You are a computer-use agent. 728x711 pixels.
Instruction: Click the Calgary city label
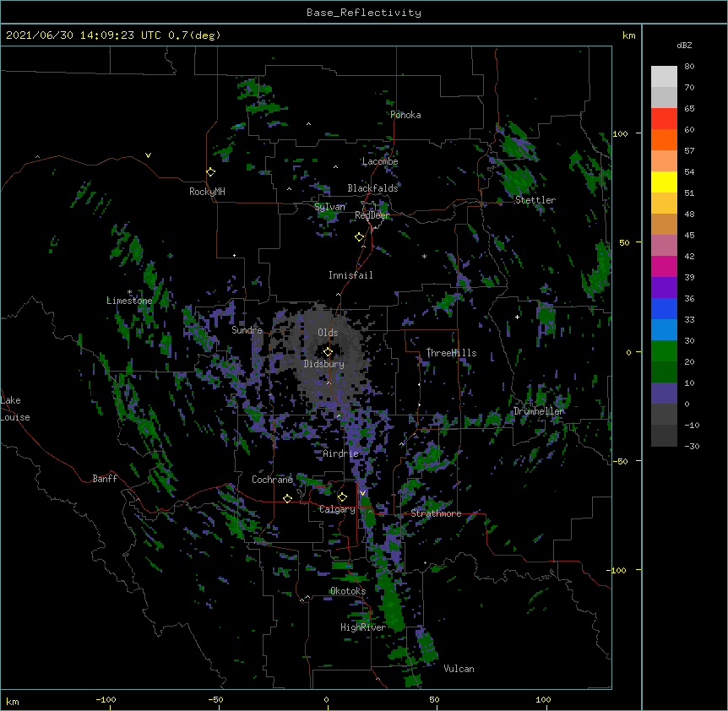[x=337, y=509]
